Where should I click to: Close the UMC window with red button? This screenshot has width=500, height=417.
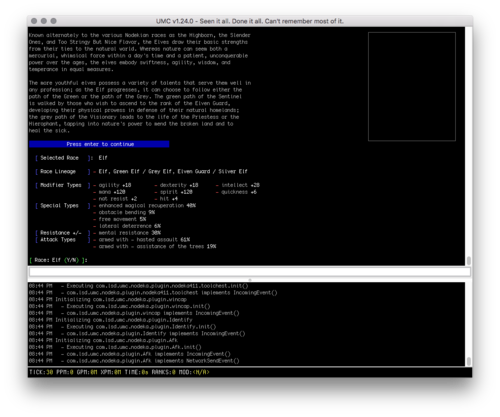34,21
